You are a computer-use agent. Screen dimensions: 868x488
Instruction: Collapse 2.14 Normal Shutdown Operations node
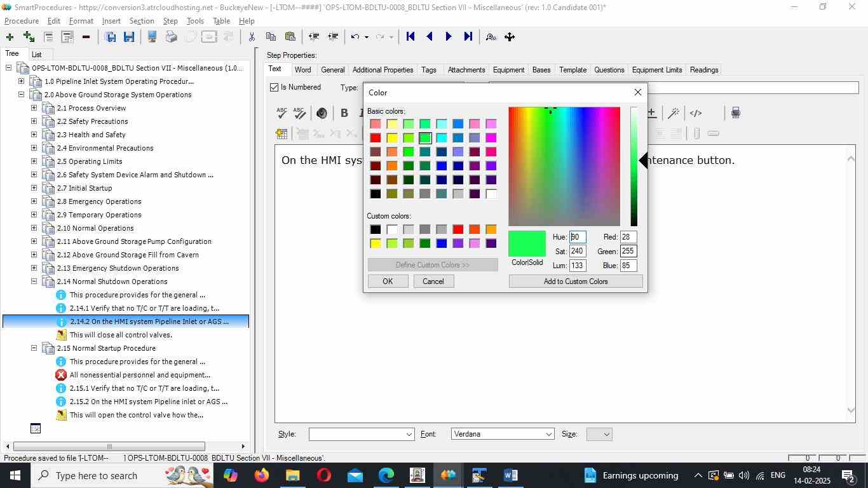[x=34, y=281]
